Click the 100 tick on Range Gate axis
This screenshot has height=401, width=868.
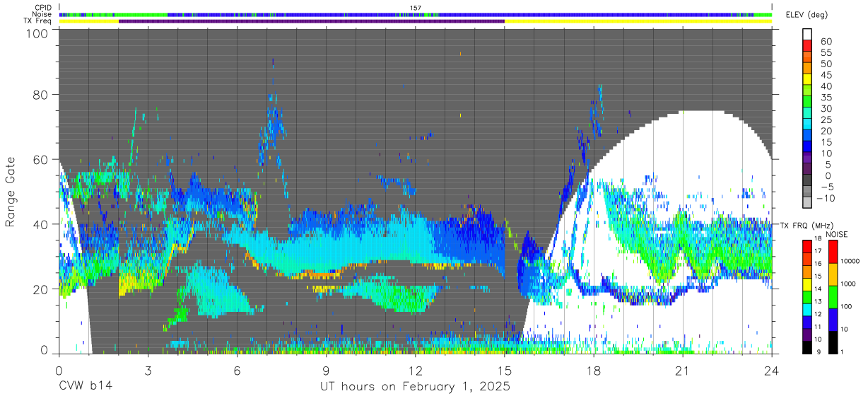coord(37,33)
